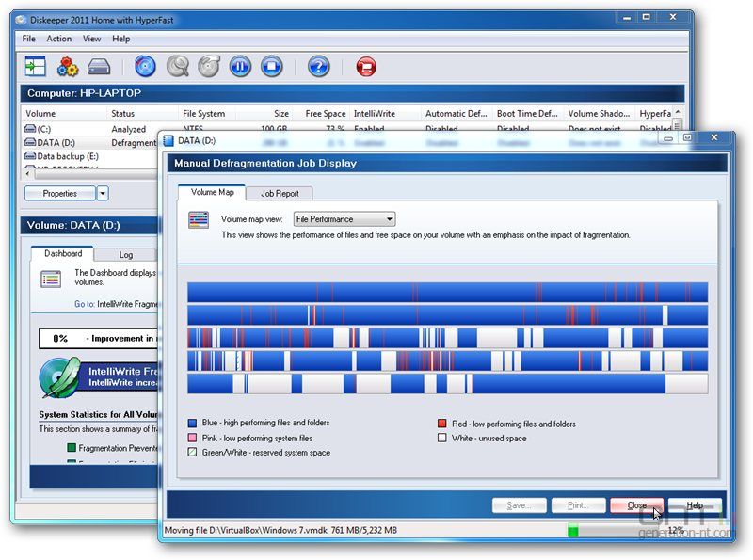This screenshot has width=753, height=560.
Task: Click the Dashboard list icon in main window
Action: point(51,279)
